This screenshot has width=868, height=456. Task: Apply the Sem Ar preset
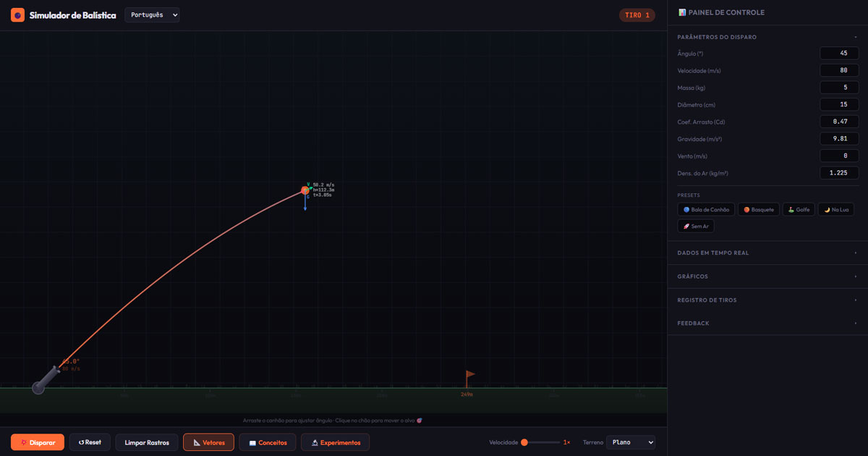pyautogui.click(x=696, y=226)
